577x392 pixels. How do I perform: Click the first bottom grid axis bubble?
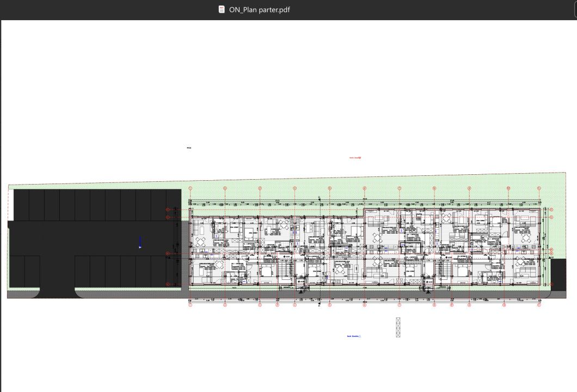click(191, 305)
